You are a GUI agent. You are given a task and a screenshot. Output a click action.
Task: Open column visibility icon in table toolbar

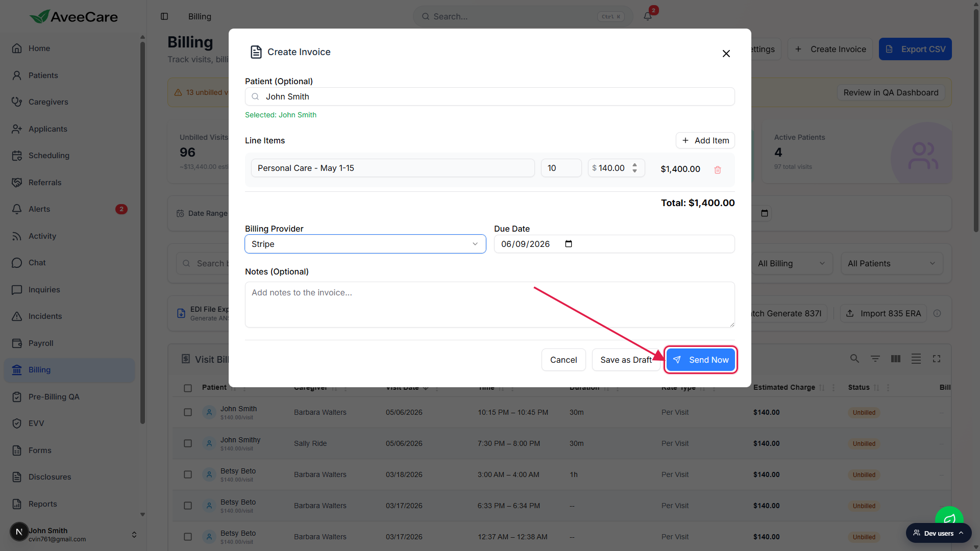pyautogui.click(x=895, y=359)
